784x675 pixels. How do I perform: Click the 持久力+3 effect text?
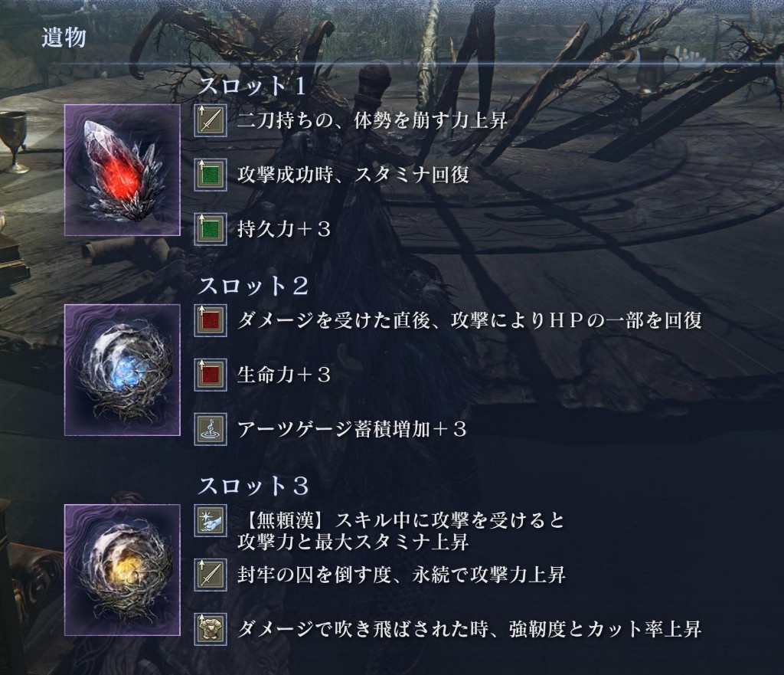(x=284, y=229)
